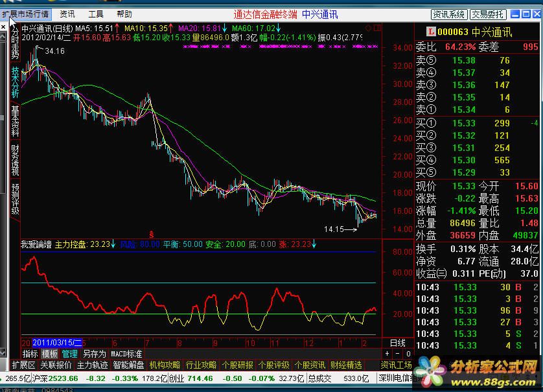Click the red diamond icon above chart
The width and height of the screenshot is (543, 392).
[368, 28]
